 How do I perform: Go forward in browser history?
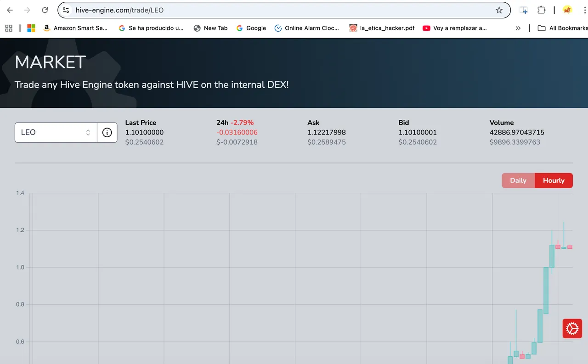[x=27, y=10]
